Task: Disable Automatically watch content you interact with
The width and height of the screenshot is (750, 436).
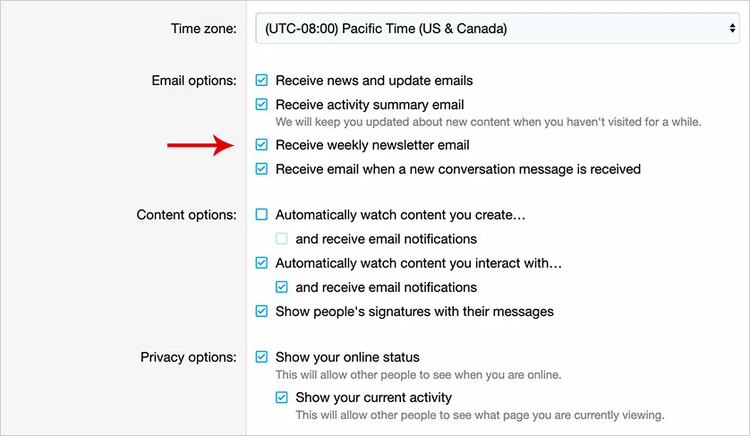Action: click(262, 263)
